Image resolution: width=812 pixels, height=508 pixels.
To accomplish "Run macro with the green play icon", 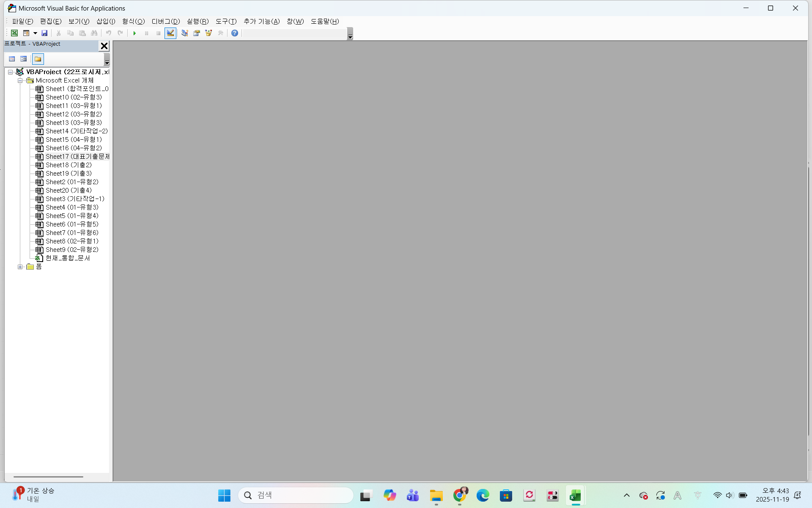I will coord(134,33).
